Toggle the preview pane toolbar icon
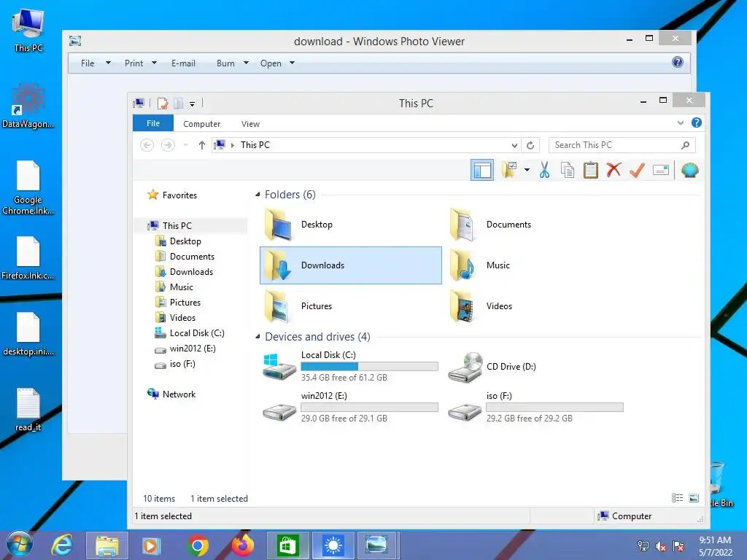The image size is (747, 560). pos(481,170)
